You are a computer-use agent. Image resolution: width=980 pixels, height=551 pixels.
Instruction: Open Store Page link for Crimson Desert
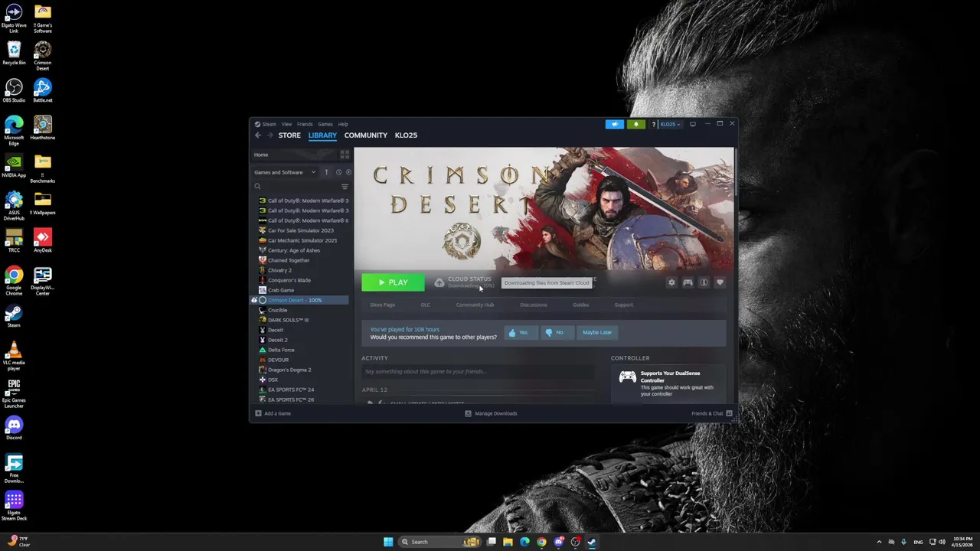click(x=383, y=305)
